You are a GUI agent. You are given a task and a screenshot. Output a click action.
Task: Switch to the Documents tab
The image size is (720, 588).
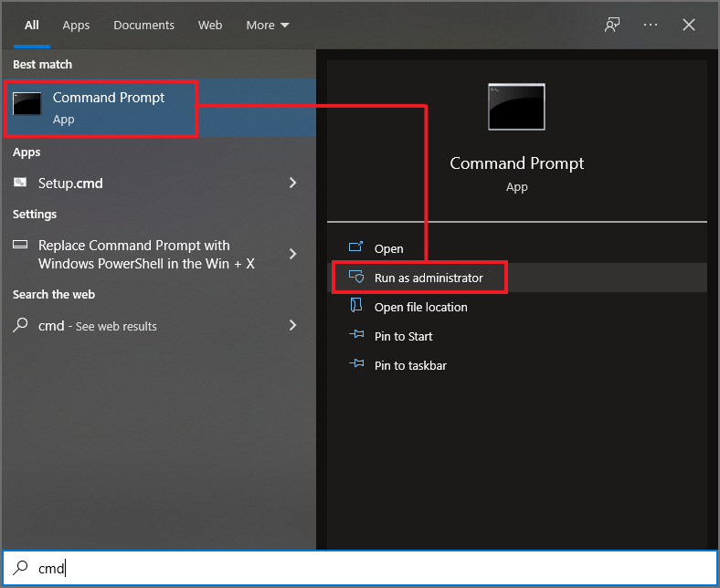point(143,26)
